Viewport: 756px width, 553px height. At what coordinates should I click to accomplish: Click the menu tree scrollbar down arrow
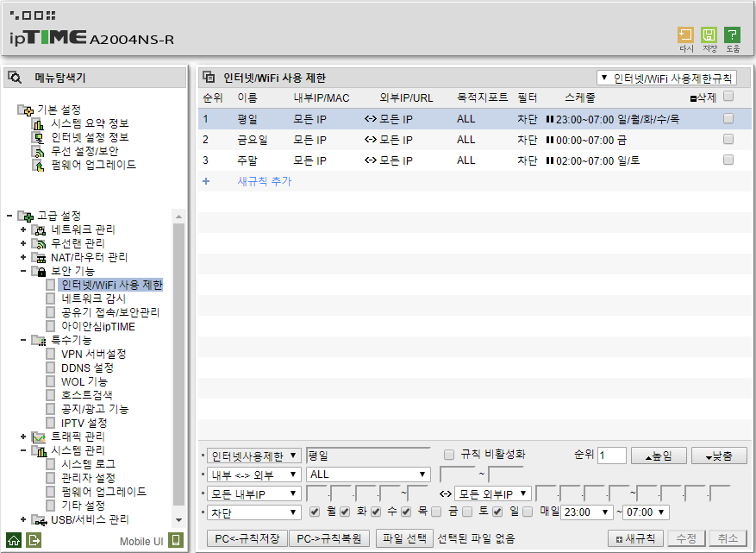(x=179, y=520)
